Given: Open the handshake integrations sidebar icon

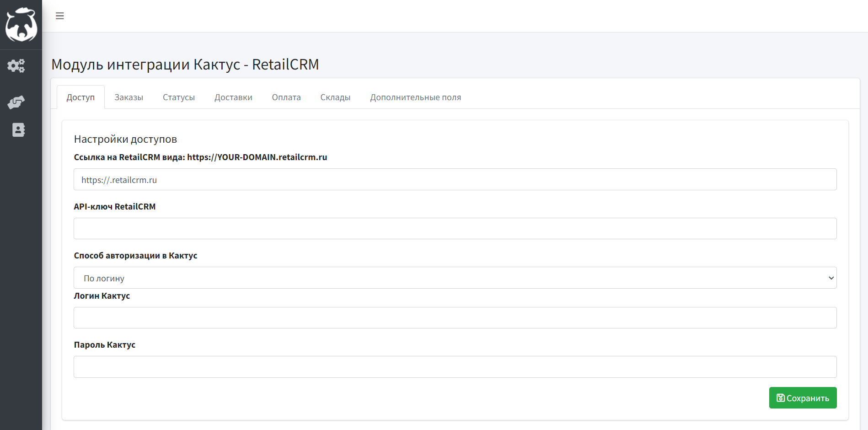Looking at the screenshot, I should 16,102.
